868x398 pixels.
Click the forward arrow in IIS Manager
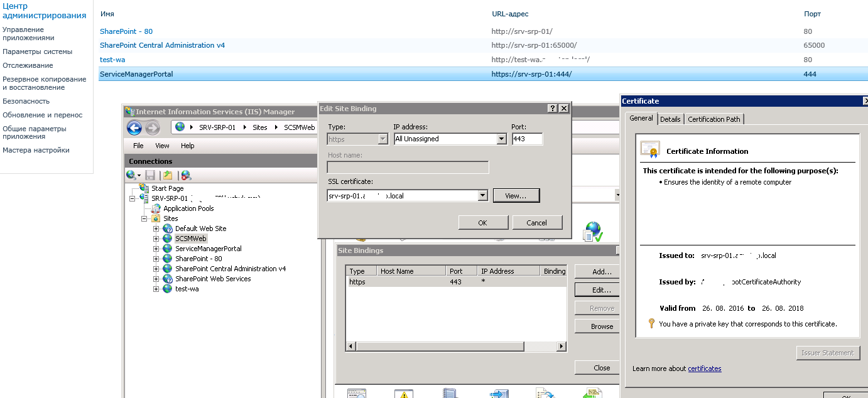(153, 127)
